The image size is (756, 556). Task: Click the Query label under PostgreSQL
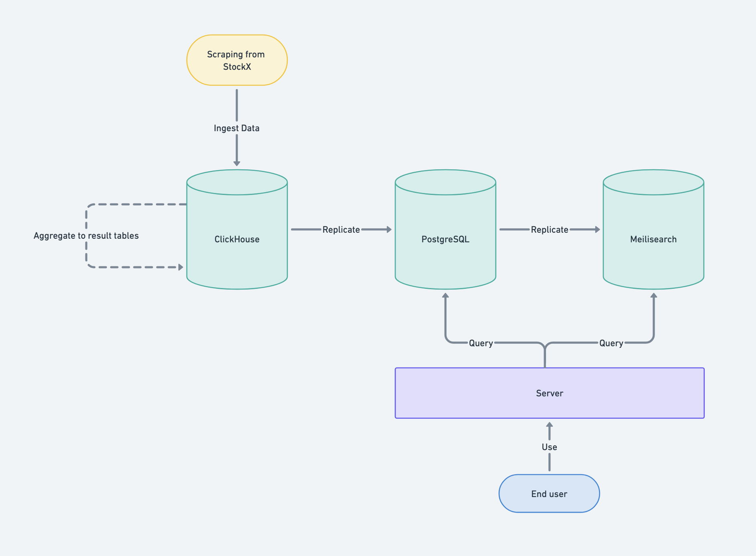point(481,343)
